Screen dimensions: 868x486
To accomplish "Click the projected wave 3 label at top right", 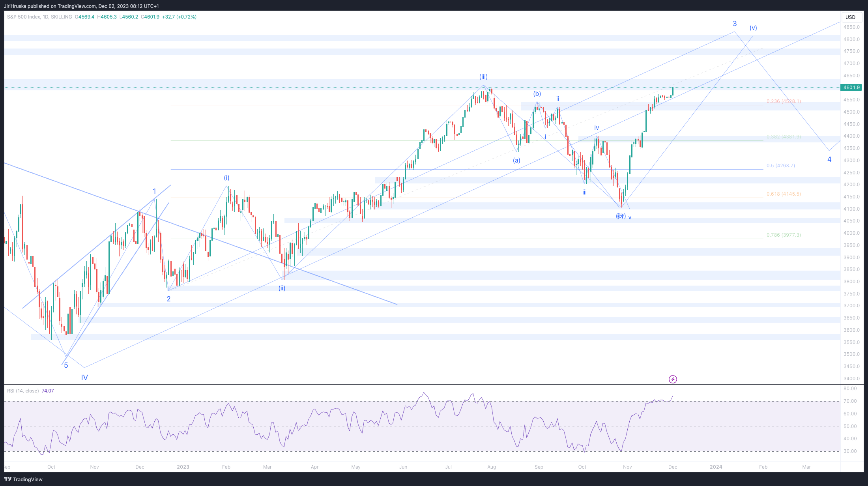I will tap(735, 24).
